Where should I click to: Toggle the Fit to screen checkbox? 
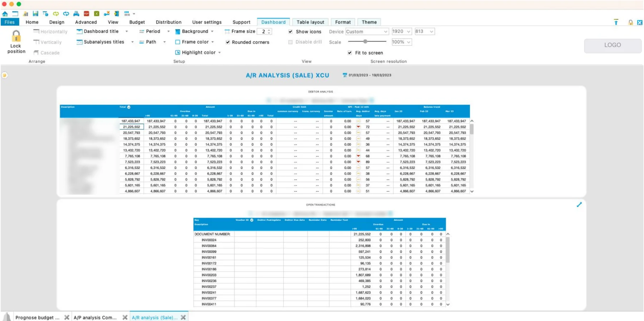coord(350,53)
